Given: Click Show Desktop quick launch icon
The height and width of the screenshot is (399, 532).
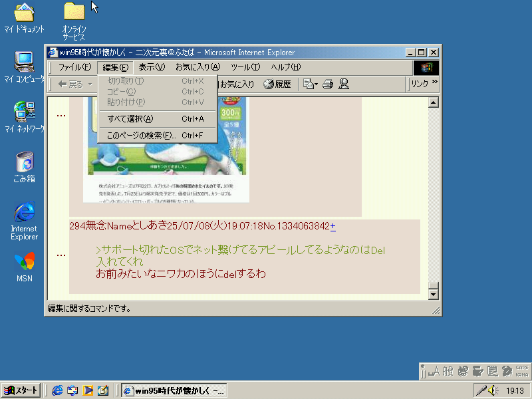Looking at the screenshot, I should pyautogui.click(x=103, y=390).
